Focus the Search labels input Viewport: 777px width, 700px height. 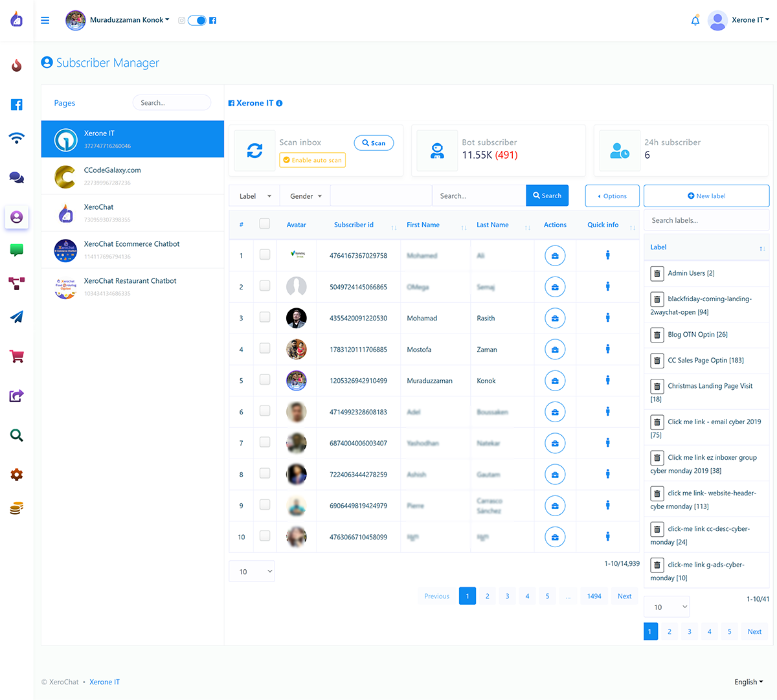[706, 220]
